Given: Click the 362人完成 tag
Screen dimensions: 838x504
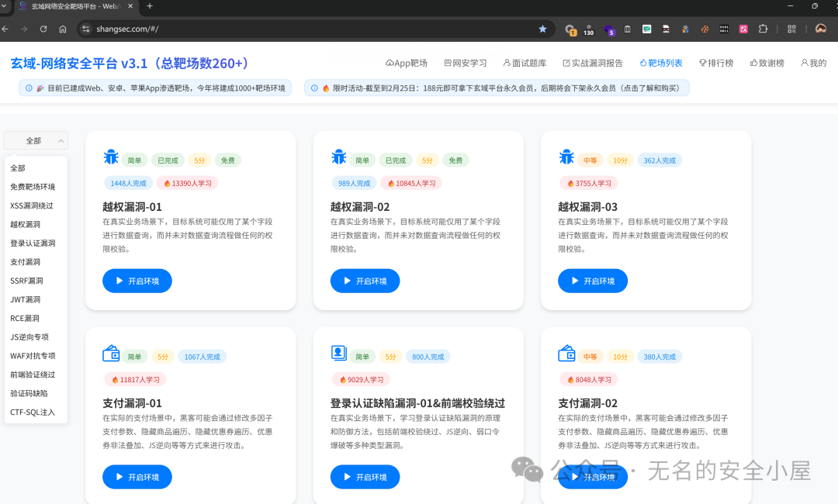Looking at the screenshot, I should point(660,161).
